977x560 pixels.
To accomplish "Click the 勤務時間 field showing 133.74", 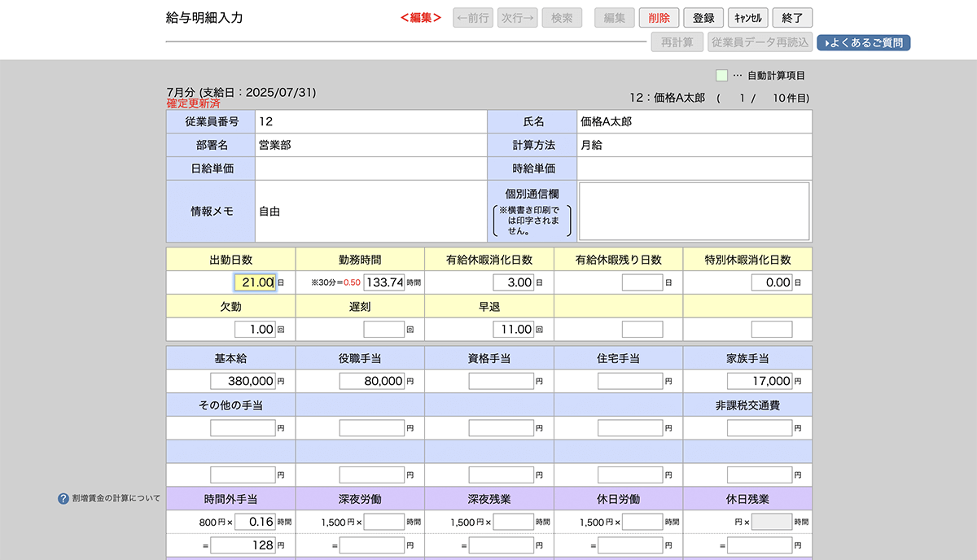I will click(384, 282).
